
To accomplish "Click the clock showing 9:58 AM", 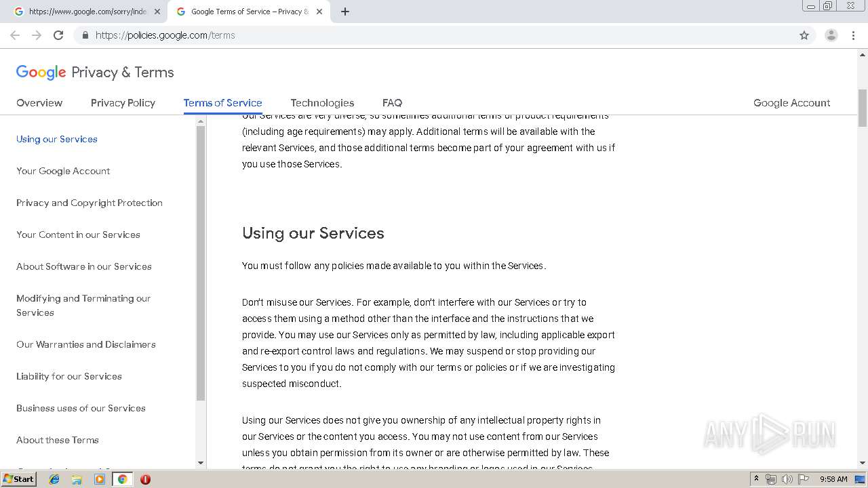I will [x=833, y=479].
